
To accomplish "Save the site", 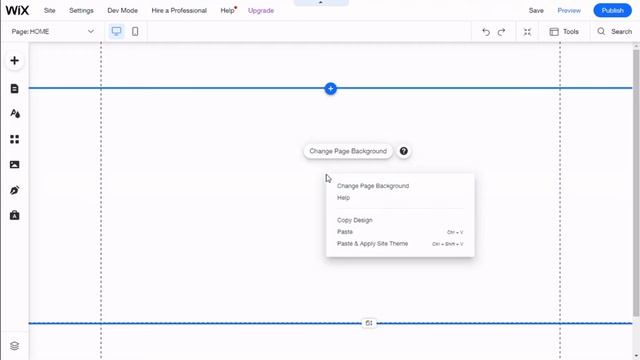I will 536,11.
